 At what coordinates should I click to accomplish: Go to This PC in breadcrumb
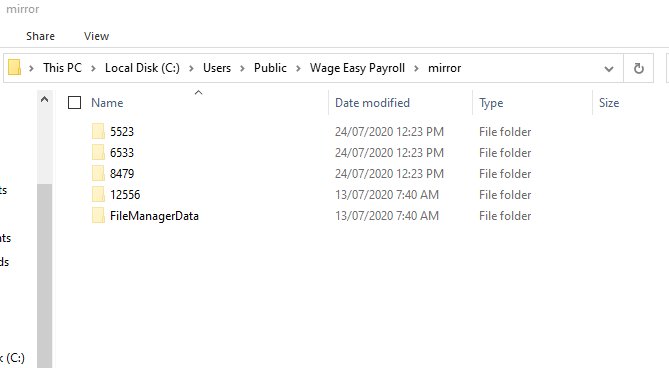(62, 68)
